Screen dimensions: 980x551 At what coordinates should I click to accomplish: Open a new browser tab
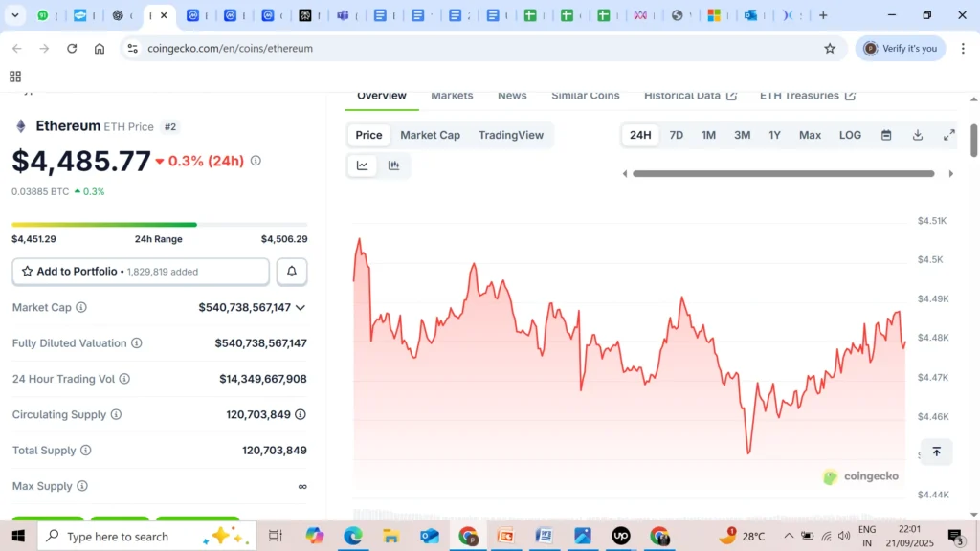click(x=823, y=15)
